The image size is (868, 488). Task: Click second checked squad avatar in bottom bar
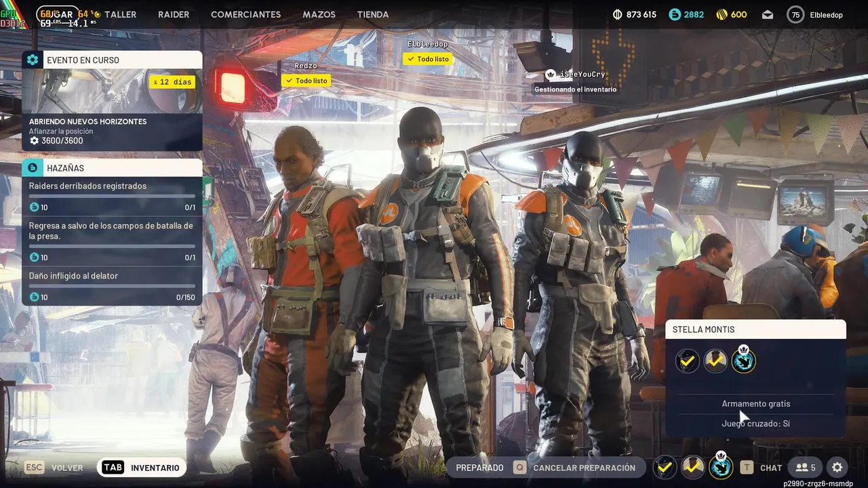693,467
